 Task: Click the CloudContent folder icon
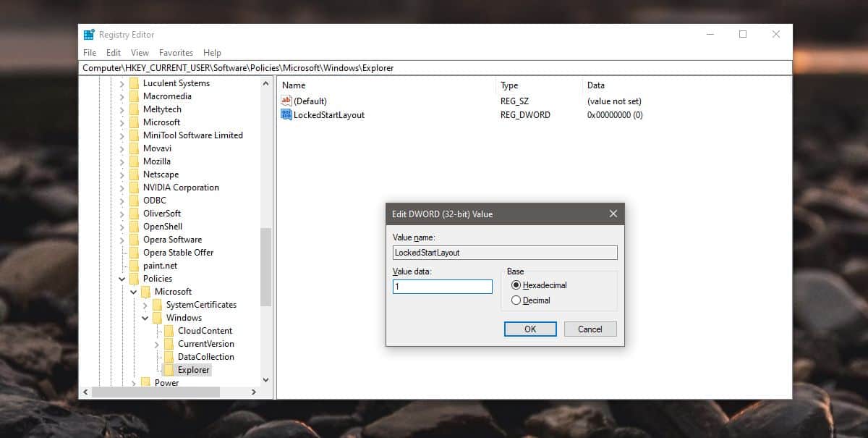click(x=170, y=331)
